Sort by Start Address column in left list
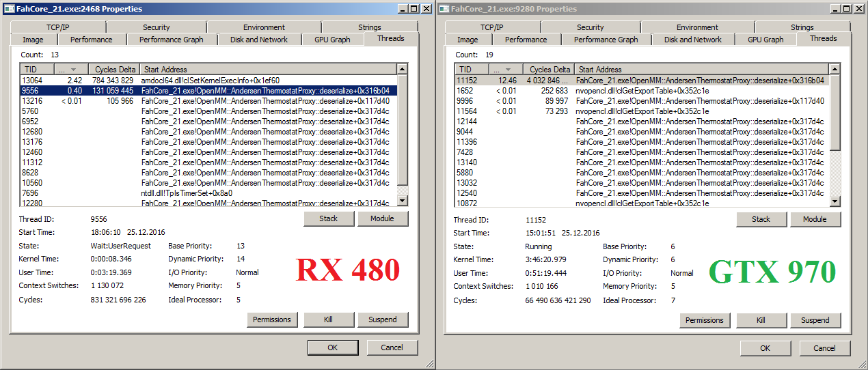 coord(268,70)
